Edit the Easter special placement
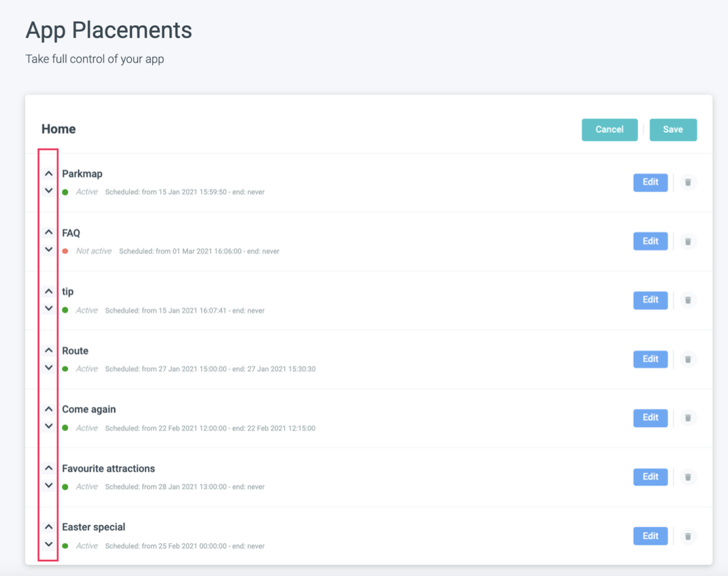Viewport: 728px width, 576px height. pos(650,536)
